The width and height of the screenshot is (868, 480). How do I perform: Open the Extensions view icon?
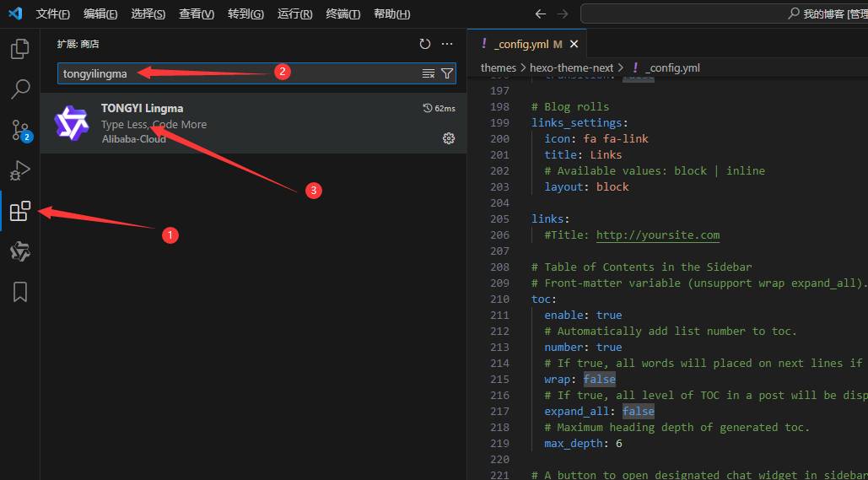point(20,211)
